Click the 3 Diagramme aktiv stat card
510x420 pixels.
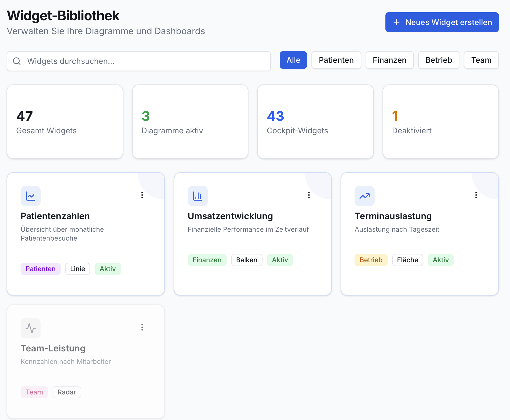190,122
